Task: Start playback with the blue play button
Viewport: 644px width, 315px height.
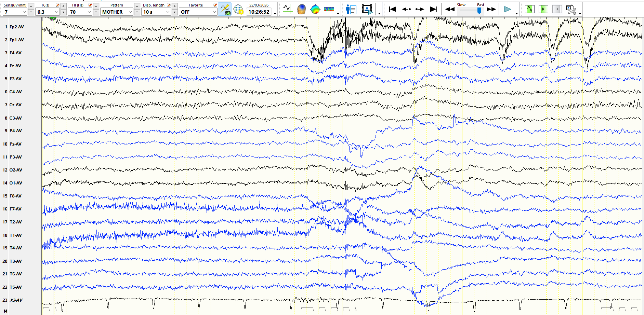Action: (x=508, y=9)
